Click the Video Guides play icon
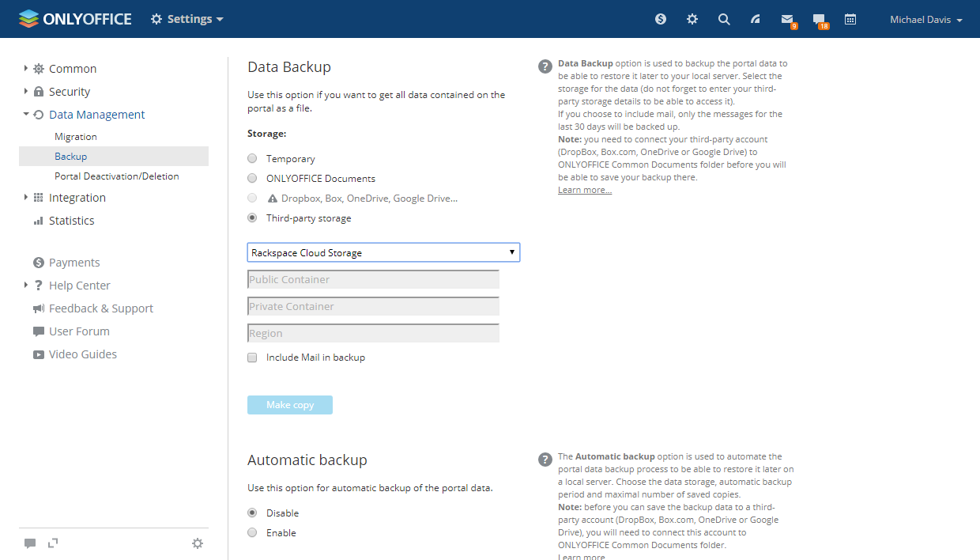980x560 pixels. (x=39, y=354)
